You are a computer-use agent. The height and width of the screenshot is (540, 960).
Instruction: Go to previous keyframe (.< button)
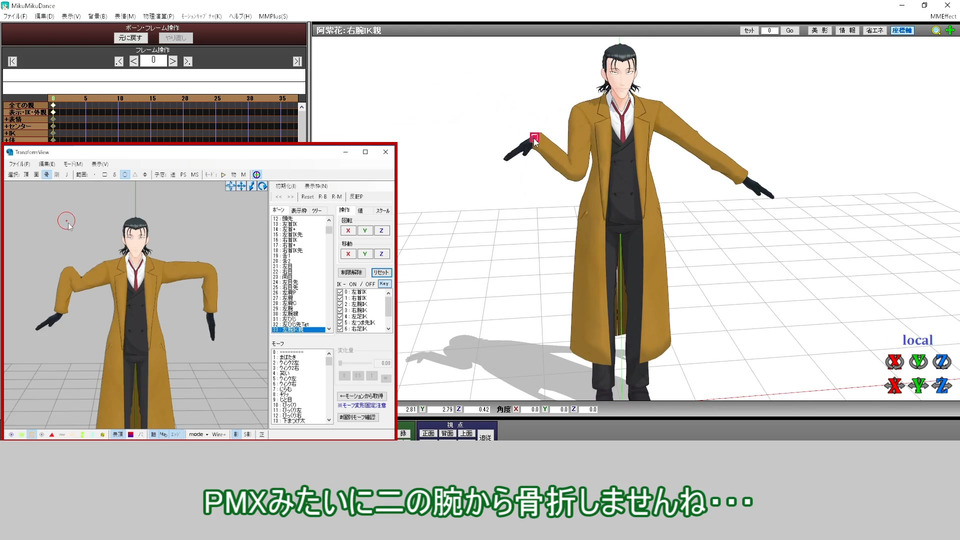click(x=119, y=61)
